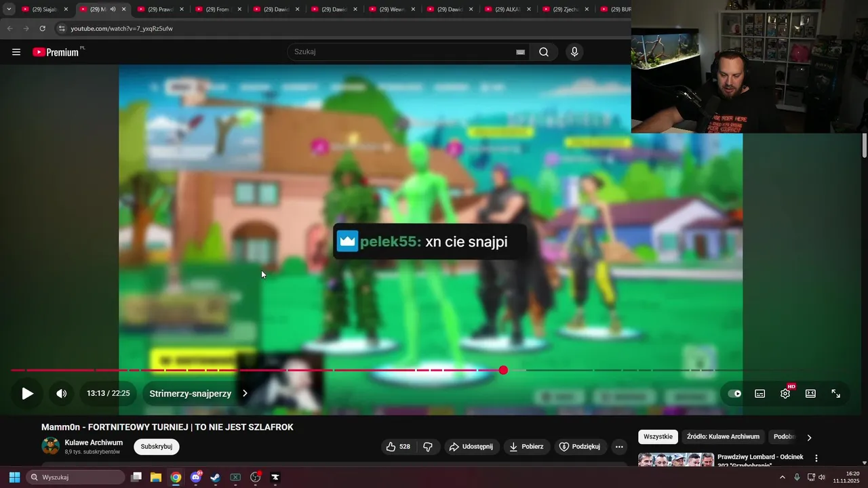
Task: Open Steam from the taskbar
Action: tap(215, 477)
